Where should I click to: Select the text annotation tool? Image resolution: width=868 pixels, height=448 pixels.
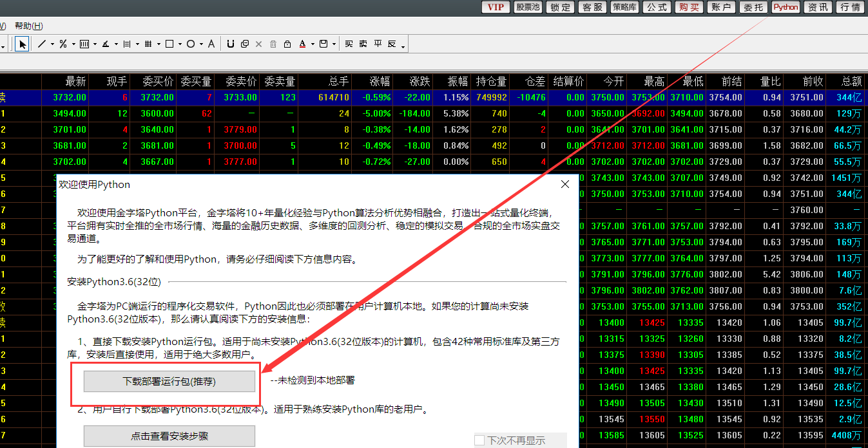tap(211, 44)
